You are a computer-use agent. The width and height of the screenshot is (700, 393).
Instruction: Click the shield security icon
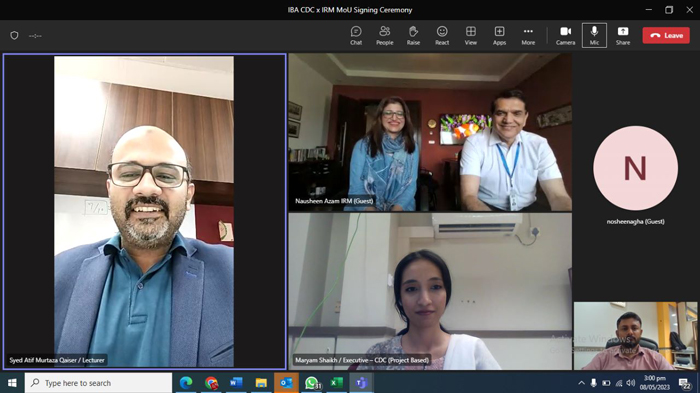[x=14, y=35]
